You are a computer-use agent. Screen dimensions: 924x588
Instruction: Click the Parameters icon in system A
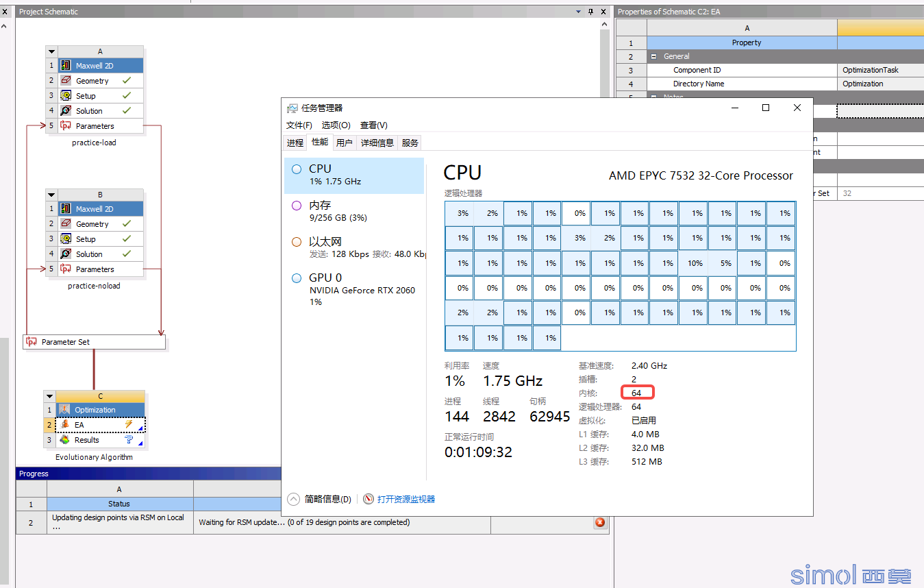66,126
